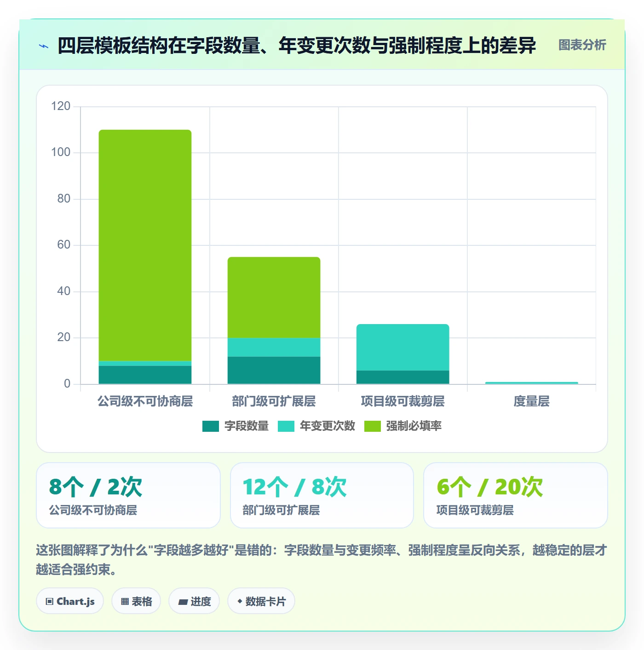Viewport: 644px width, 650px height.
Task: Toggle the 年变更次数 legend item
Action: (316, 426)
